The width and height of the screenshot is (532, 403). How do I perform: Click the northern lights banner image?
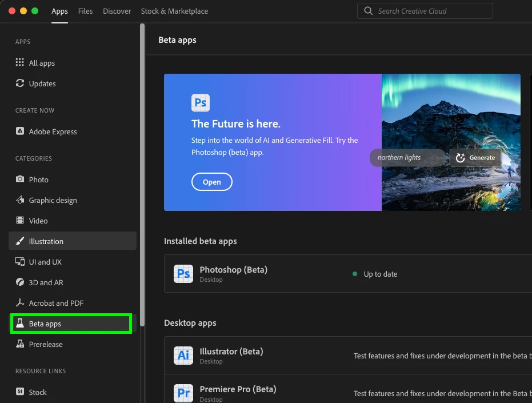pos(451,142)
